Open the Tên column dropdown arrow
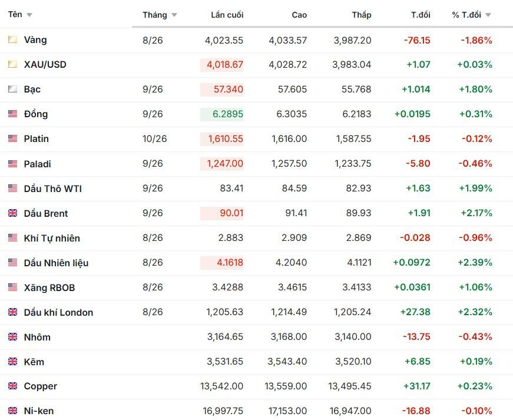Image resolution: width=513 pixels, height=420 pixels. pos(29,15)
